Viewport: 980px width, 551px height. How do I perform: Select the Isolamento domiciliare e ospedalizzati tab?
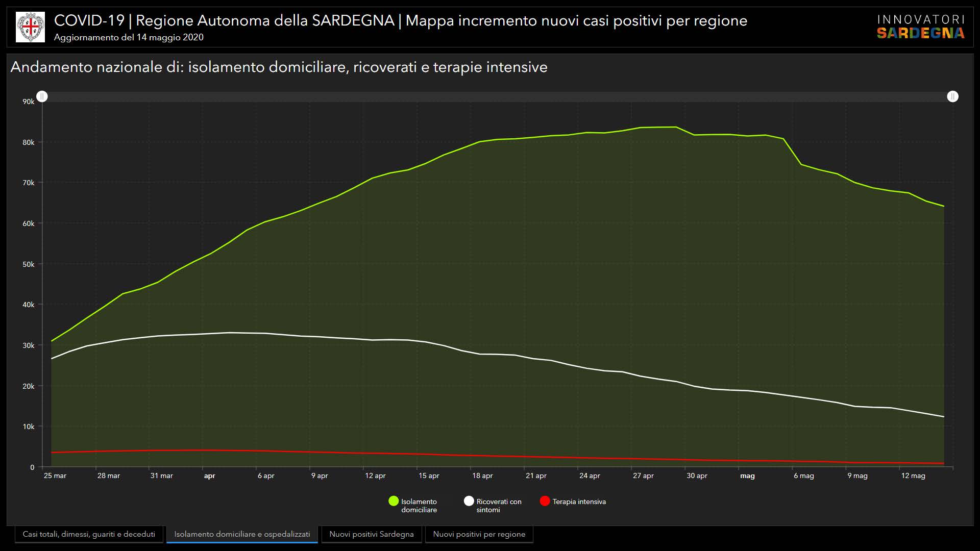pos(242,534)
